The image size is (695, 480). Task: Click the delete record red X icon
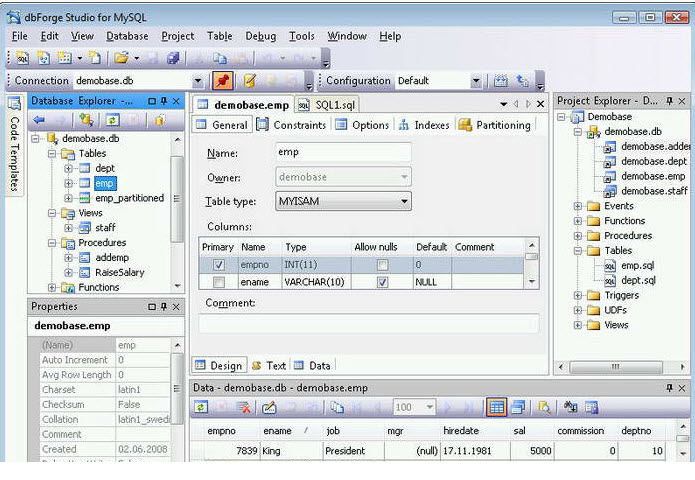243,407
